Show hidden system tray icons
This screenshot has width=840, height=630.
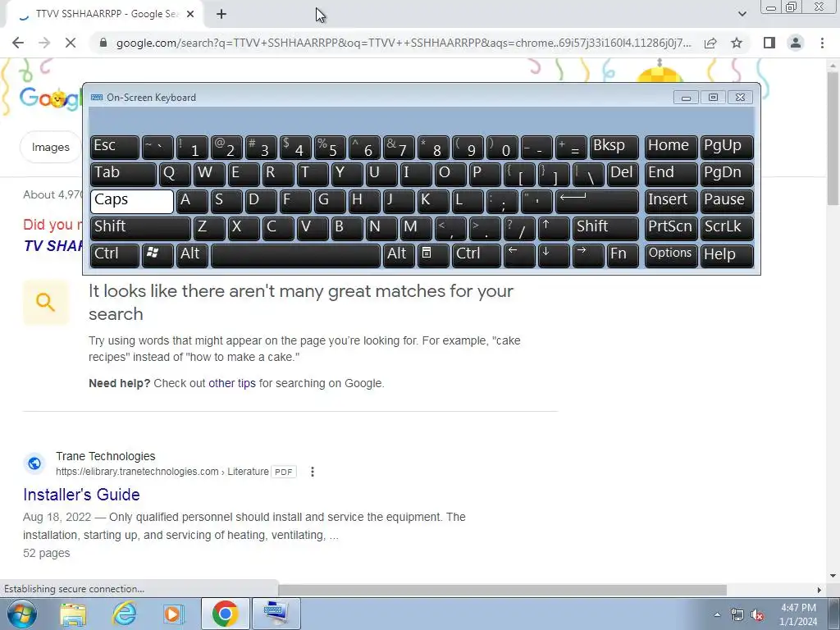(717, 615)
